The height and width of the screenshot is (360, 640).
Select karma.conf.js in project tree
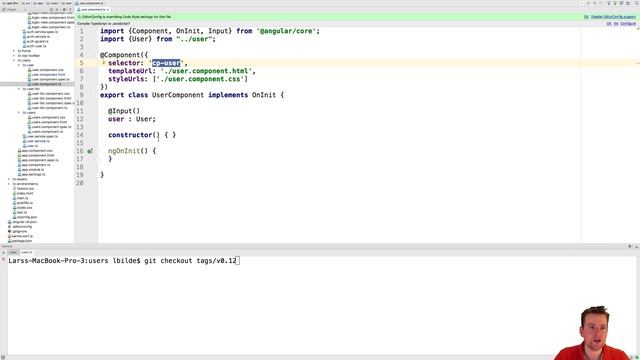click(20, 236)
